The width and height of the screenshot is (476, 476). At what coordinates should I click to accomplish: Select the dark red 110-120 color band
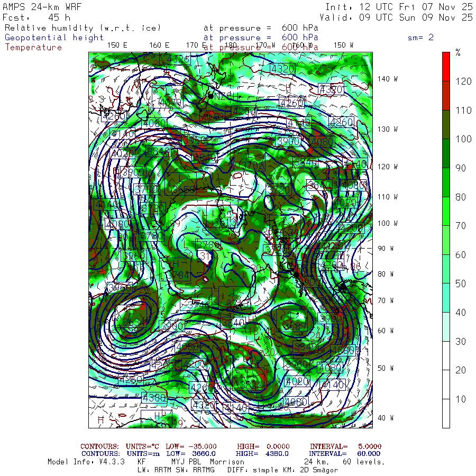tap(446, 95)
